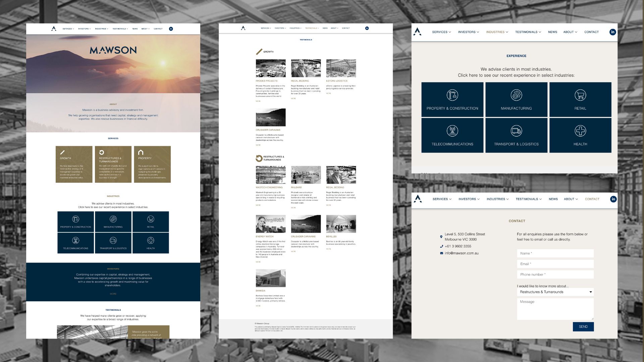The width and height of the screenshot is (644, 362).
Task: Open News on the Experience page navigation
Action: (552, 32)
